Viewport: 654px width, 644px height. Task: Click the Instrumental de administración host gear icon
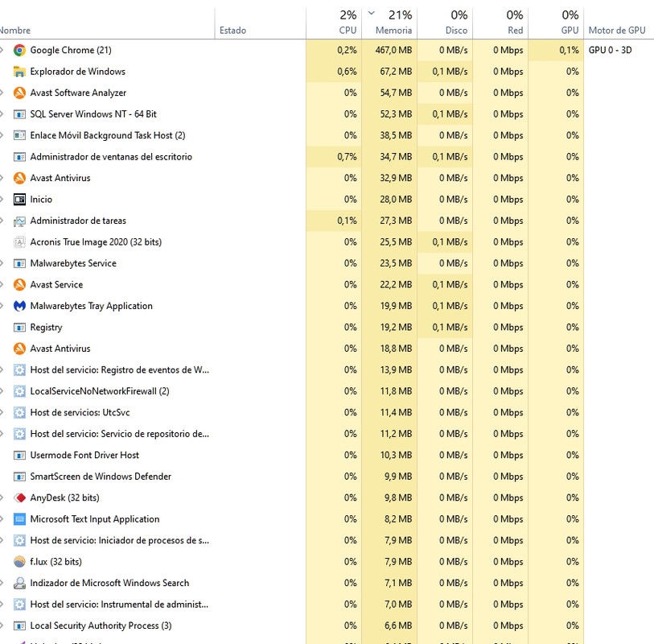(x=19, y=605)
